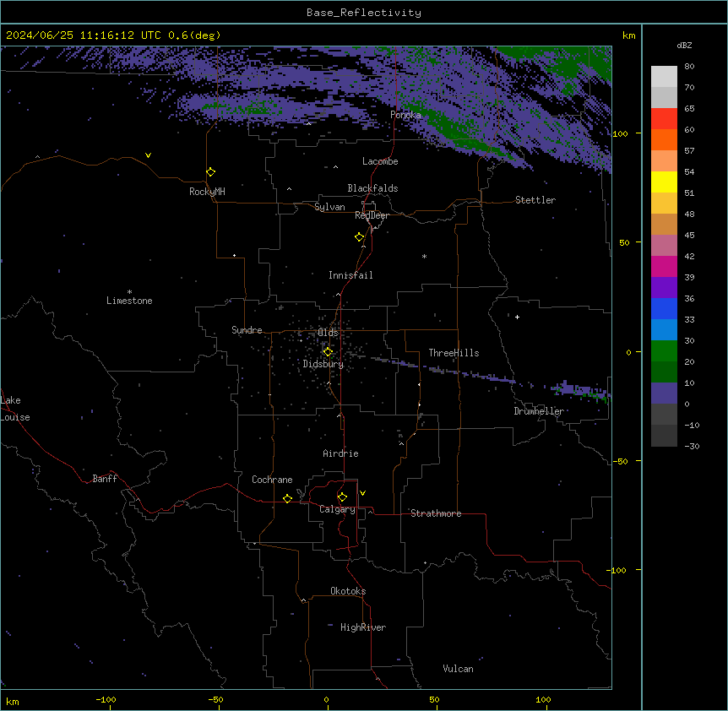Click the Lake Louise label
Image resolution: width=728 pixels, height=711 pixels.
(x=15, y=409)
